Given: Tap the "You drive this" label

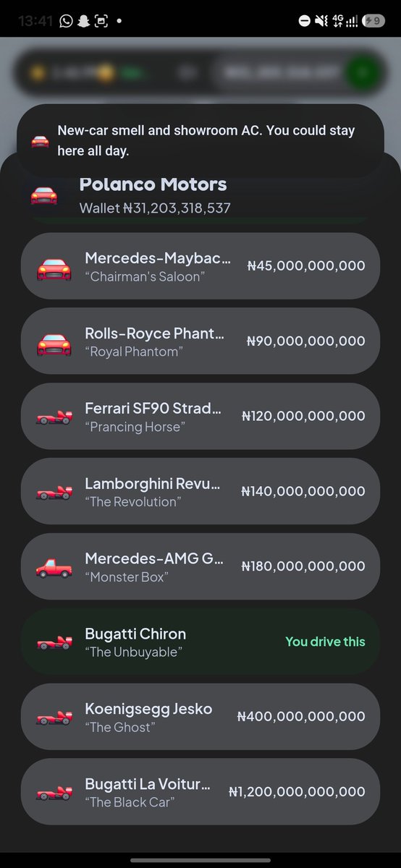Looking at the screenshot, I should coord(325,642).
